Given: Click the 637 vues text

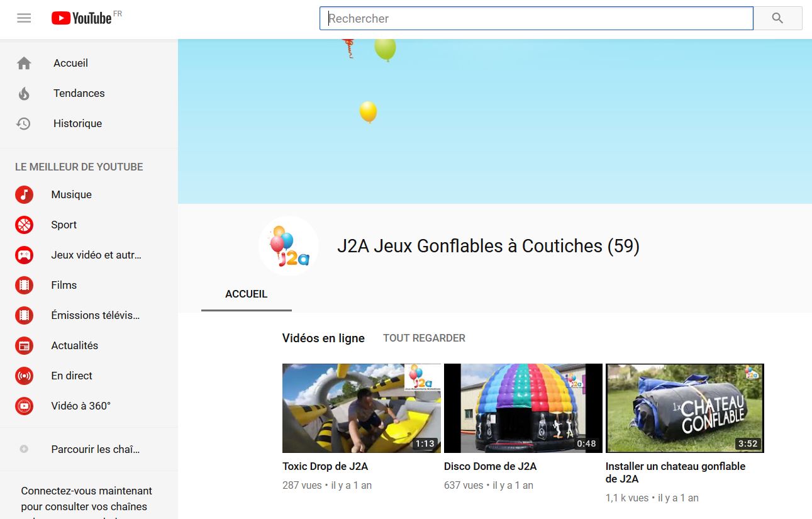Looking at the screenshot, I should pos(464,486).
